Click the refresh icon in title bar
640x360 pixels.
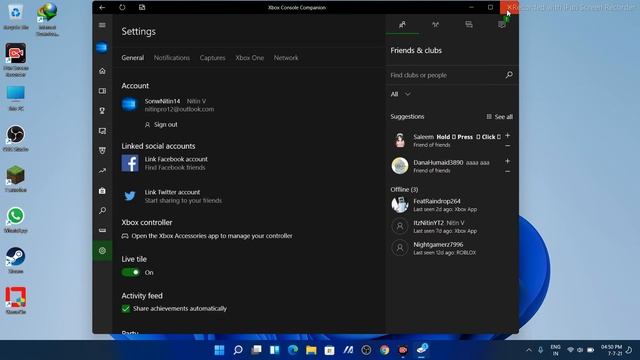122,7
